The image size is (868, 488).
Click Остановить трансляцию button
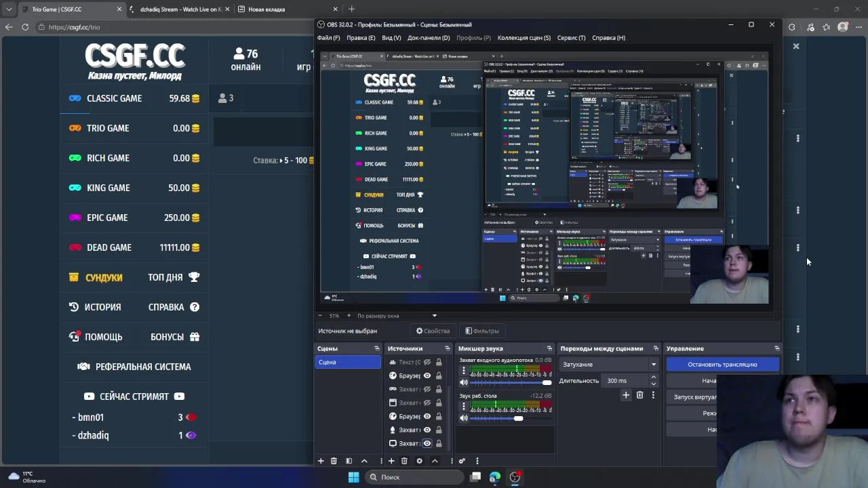(x=722, y=365)
